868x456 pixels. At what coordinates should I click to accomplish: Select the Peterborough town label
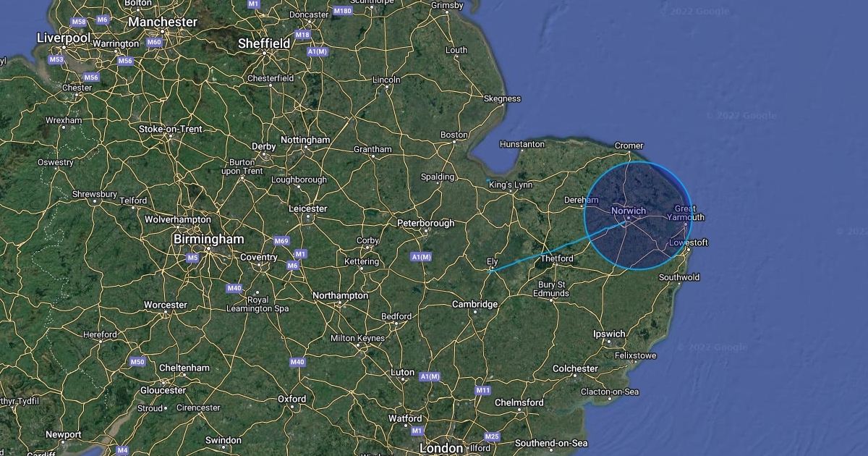pos(426,223)
